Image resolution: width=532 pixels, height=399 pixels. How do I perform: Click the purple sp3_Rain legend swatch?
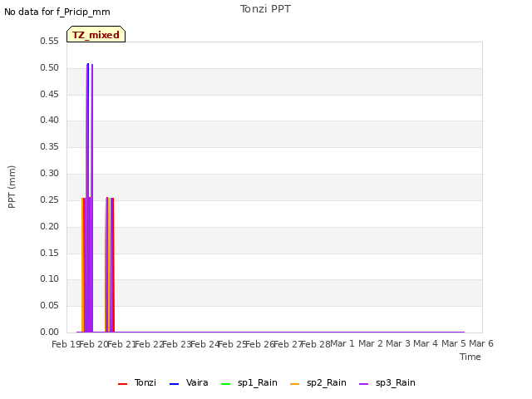(x=364, y=384)
